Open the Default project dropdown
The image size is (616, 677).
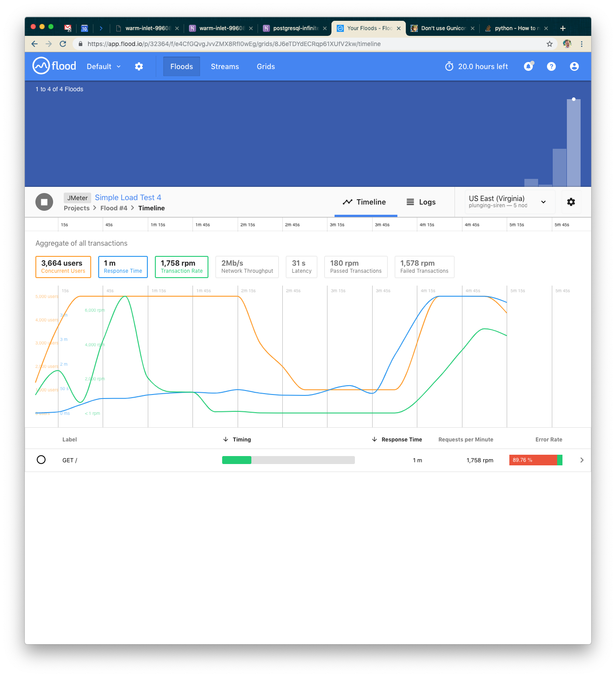tap(104, 66)
